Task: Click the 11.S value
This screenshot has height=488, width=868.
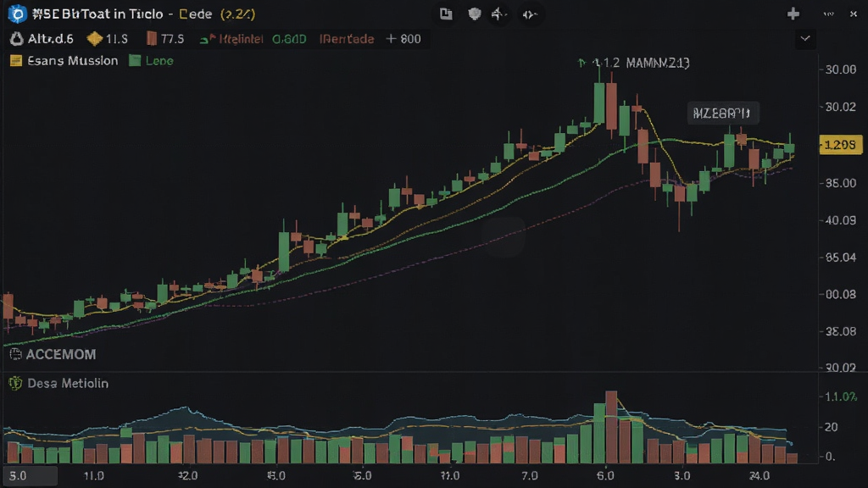Action: (x=117, y=39)
